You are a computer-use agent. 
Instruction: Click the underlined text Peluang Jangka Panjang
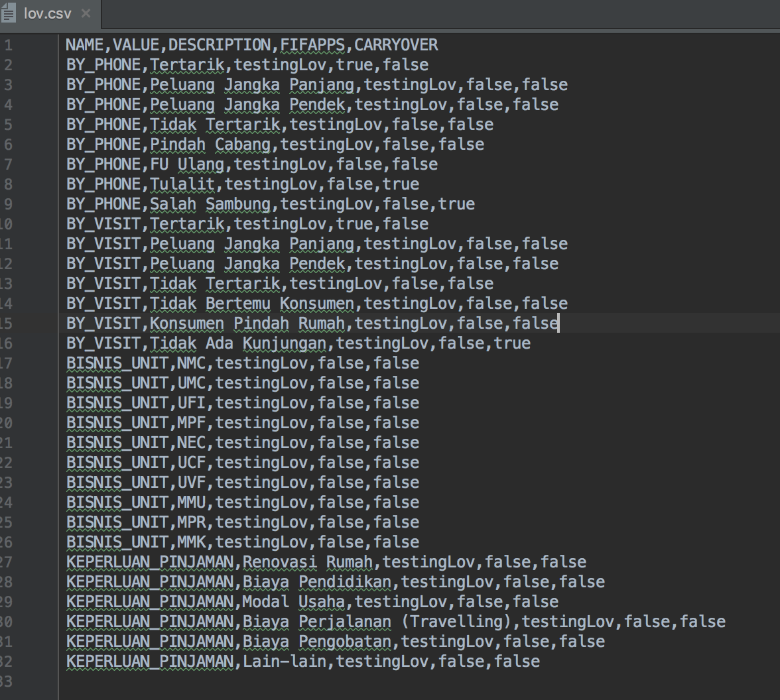252,84
